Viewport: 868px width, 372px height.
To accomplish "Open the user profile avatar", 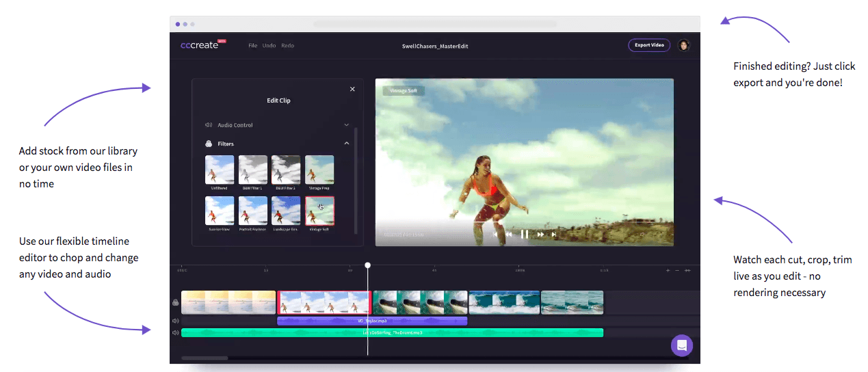I will click(683, 45).
